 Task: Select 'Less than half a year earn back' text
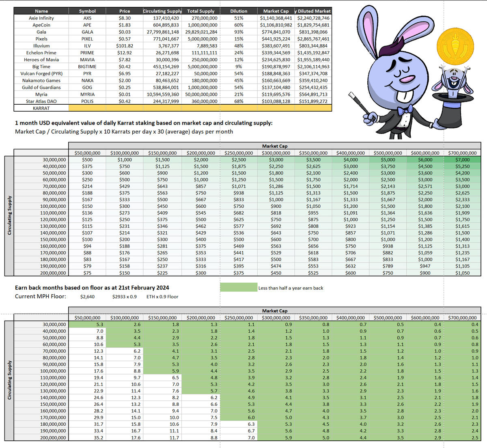[291, 288]
